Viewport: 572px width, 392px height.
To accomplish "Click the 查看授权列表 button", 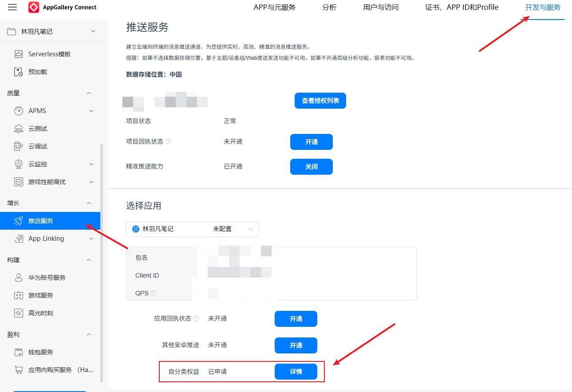I will click(320, 101).
